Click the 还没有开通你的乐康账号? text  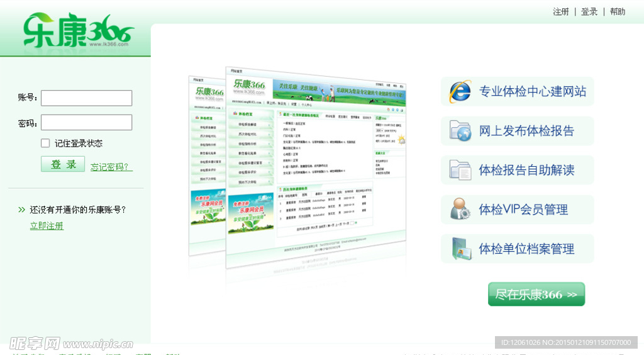tap(77, 210)
